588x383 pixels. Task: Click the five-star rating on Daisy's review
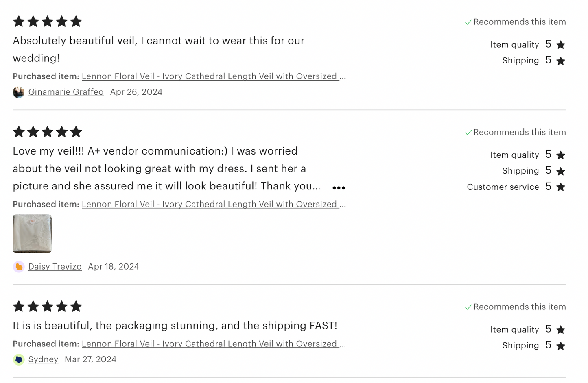[x=47, y=132]
